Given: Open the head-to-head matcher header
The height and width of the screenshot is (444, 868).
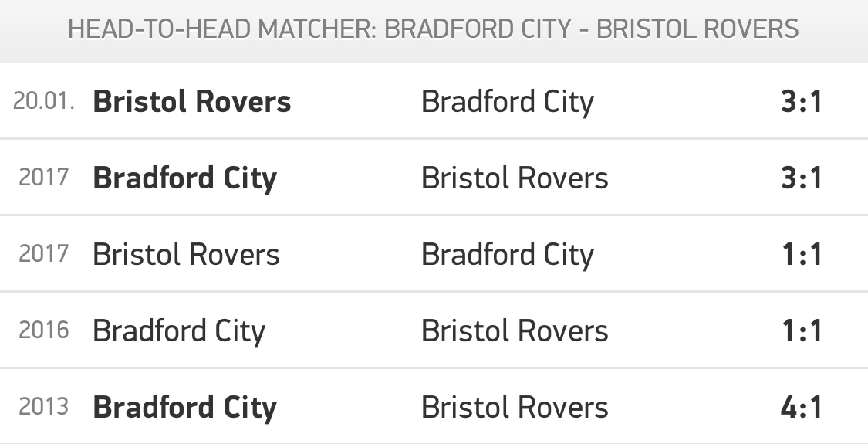Looking at the screenshot, I should tap(434, 29).
